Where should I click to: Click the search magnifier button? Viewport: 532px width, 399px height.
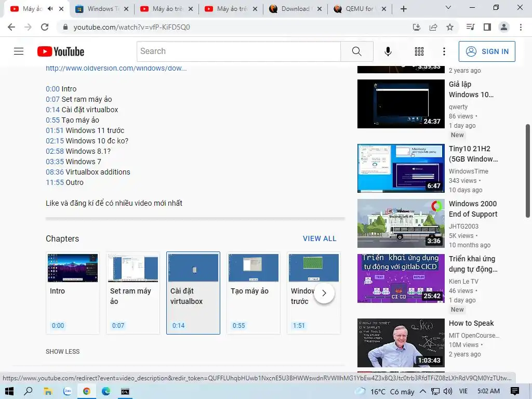356,51
